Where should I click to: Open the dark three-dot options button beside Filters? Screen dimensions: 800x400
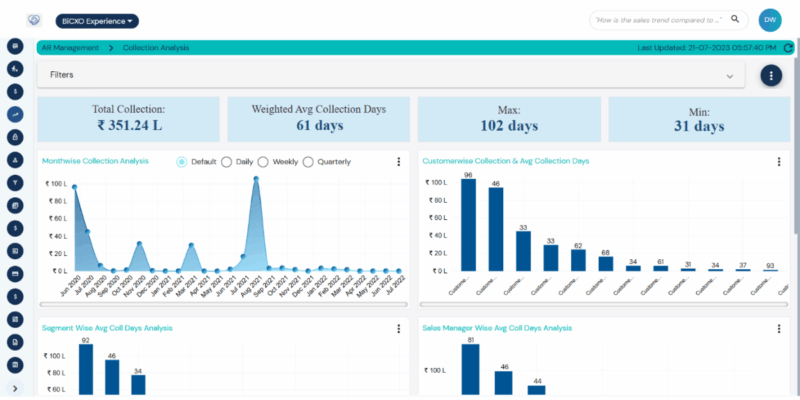coord(771,75)
